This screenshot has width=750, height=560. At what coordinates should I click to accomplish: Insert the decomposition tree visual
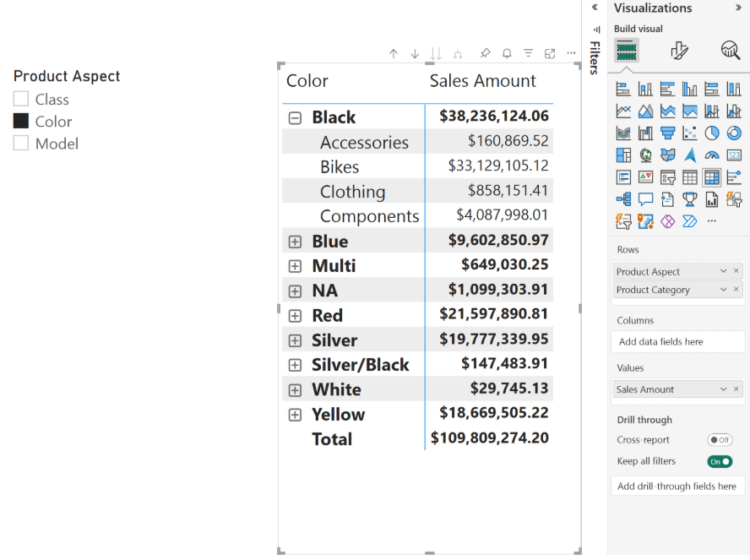point(623,199)
